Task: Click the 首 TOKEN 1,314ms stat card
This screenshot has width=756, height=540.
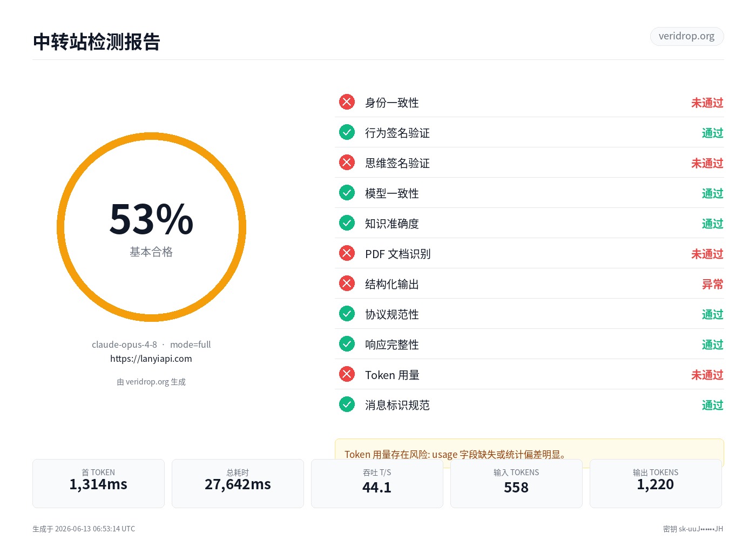Action: [x=98, y=483]
